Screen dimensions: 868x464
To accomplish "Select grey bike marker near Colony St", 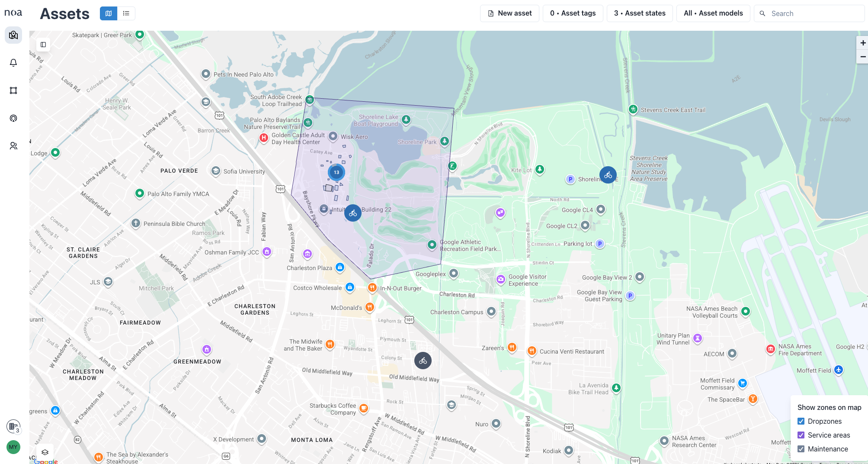I will pyautogui.click(x=423, y=361).
